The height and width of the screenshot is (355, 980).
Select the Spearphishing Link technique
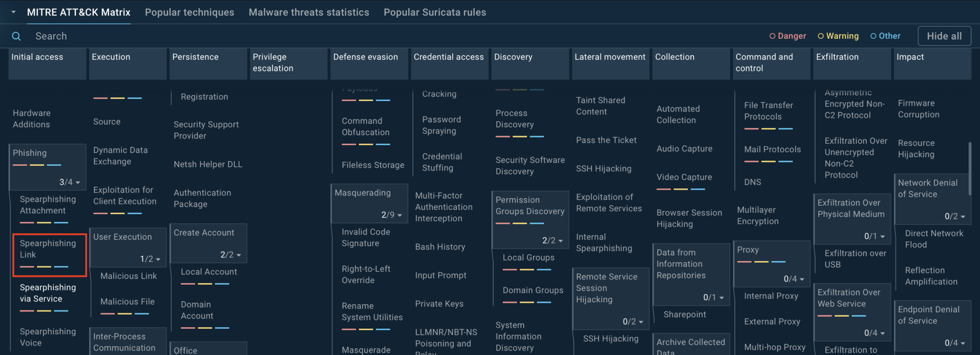48,249
